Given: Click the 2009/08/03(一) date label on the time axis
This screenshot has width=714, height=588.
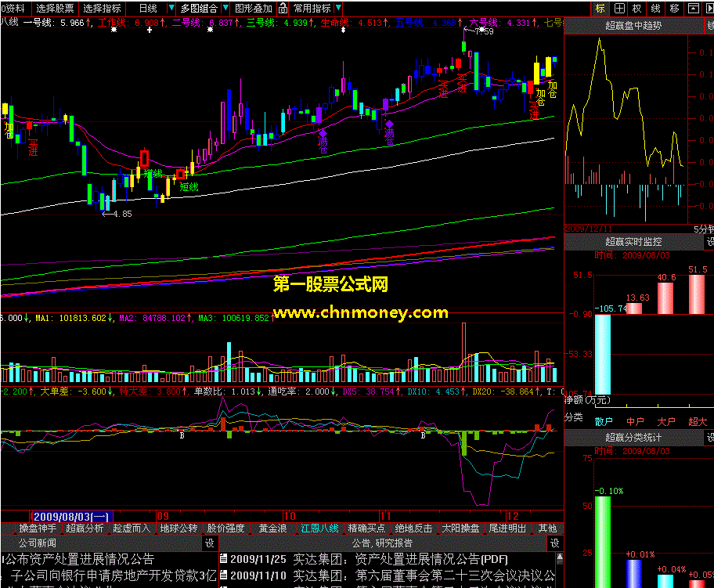Looking at the screenshot, I should click(71, 517).
